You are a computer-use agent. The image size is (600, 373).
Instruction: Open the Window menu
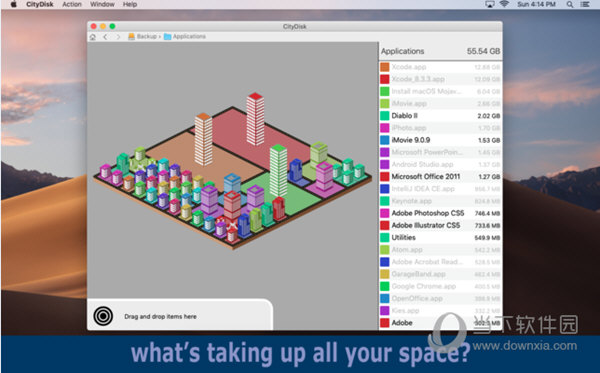pos(102,4)
